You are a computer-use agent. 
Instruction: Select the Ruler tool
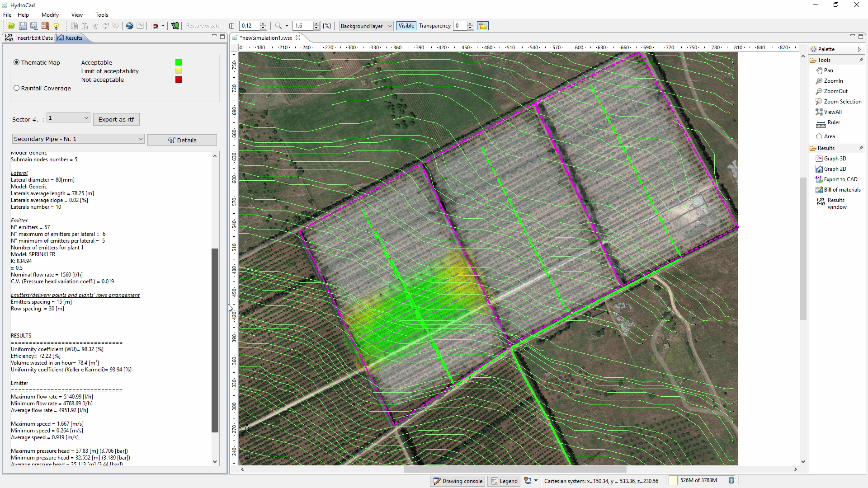[833, 122]
